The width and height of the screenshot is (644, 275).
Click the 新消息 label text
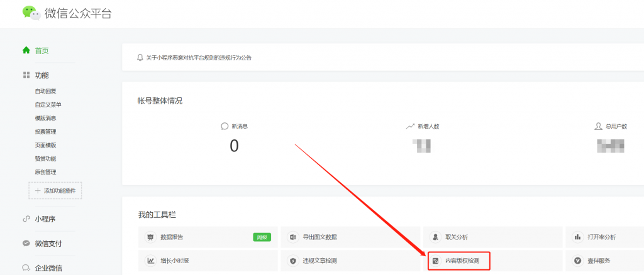[x=240, y=126]
